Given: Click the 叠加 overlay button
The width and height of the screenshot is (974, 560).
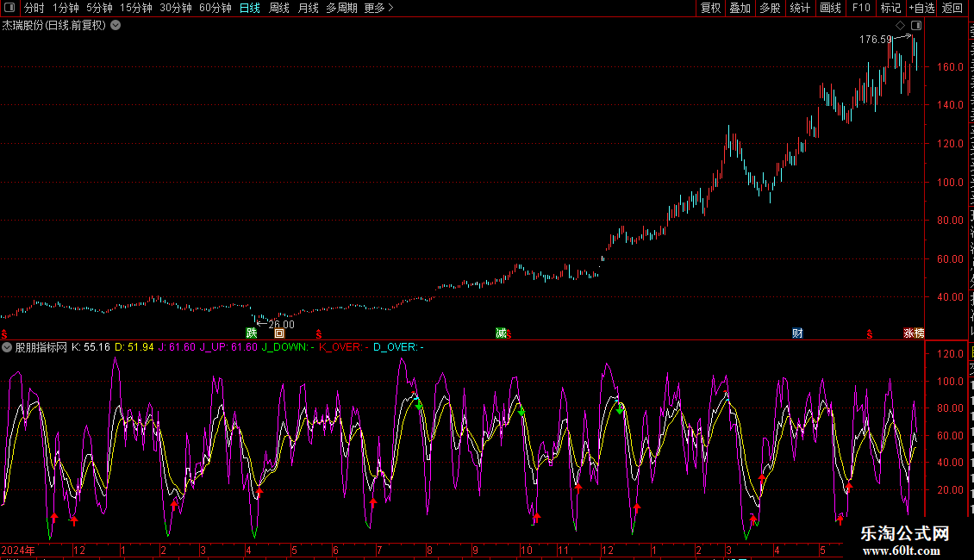Looking at the screenshot, I should pos(740,8).
